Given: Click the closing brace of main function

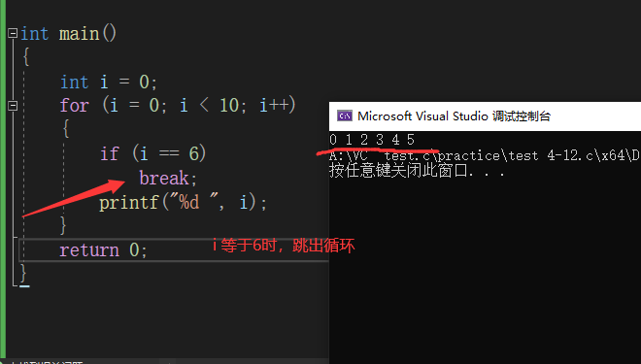Looking at the screenshot, I should click(x=23, y=273).
